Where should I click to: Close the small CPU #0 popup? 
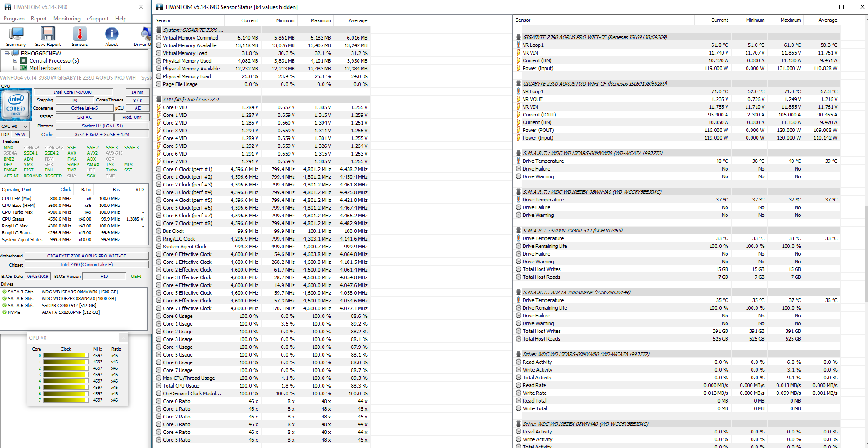pos(123,337)
